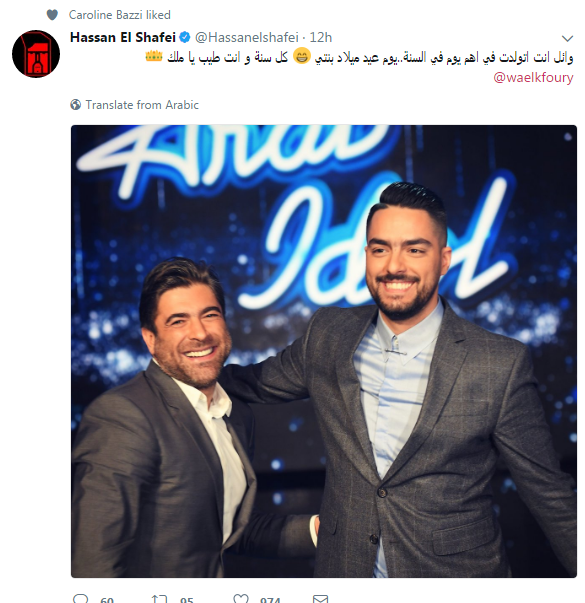Click the reply speech bubble icon
The height and width of the screenshot is (603, 585).
[x=81, y=599]
